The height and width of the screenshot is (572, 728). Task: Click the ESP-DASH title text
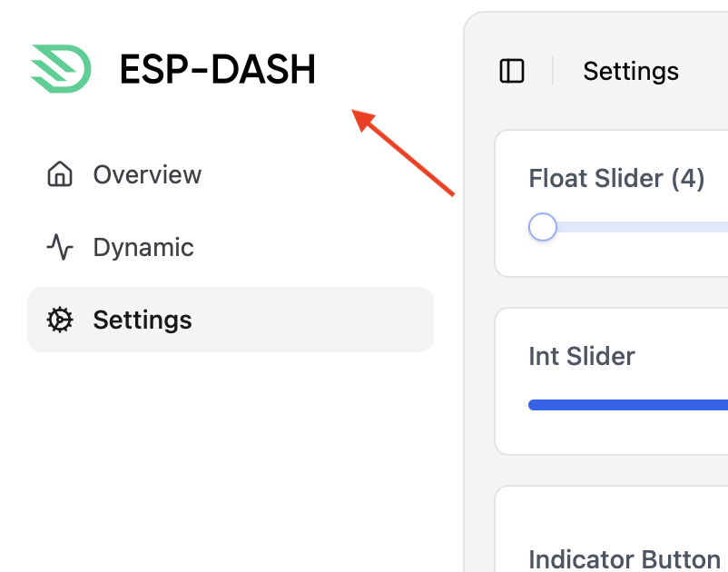click(217, 69)
